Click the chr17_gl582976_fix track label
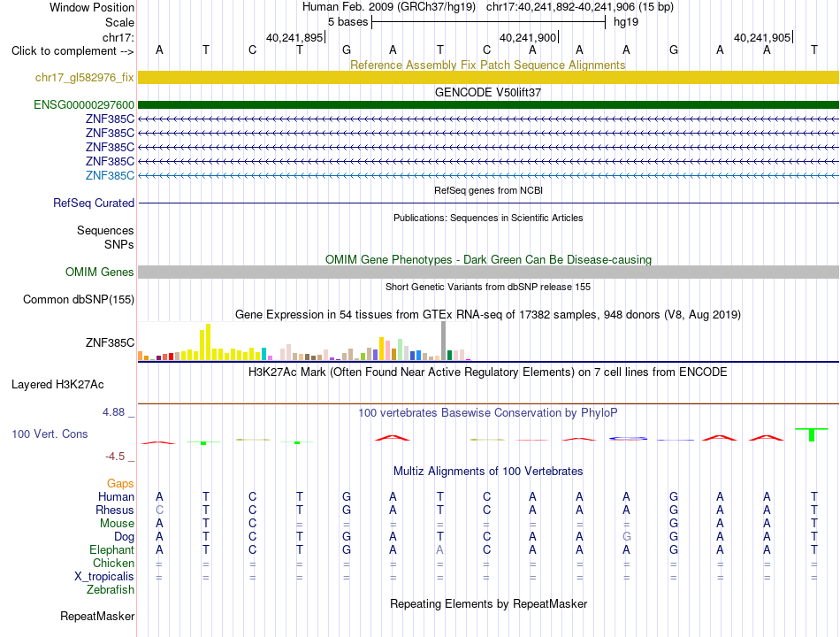This screenshot has width=840, height=637. [x=84, y=77]
